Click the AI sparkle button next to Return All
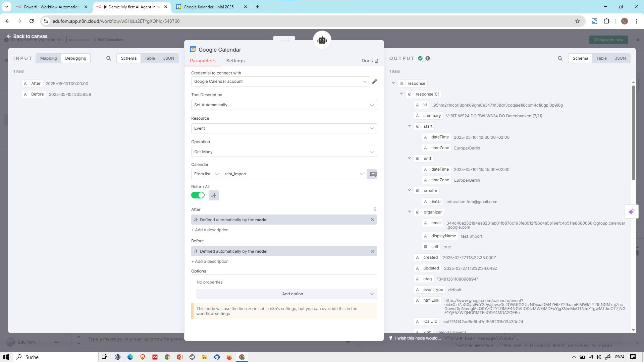Viewport: 644px width, 362px height. pos(214,195)
